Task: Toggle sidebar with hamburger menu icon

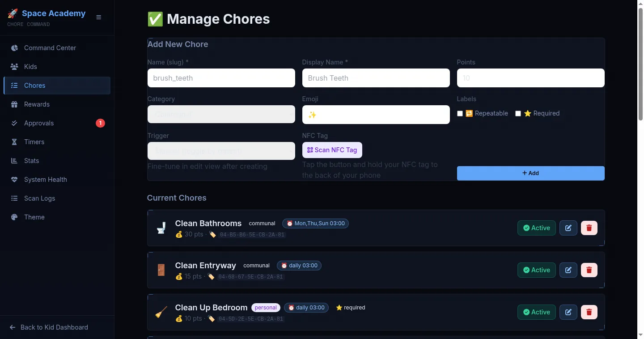Action: 99,17
